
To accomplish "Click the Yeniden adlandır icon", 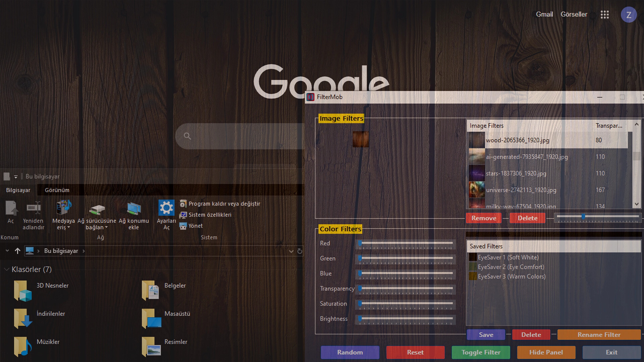I will point(33,207).
